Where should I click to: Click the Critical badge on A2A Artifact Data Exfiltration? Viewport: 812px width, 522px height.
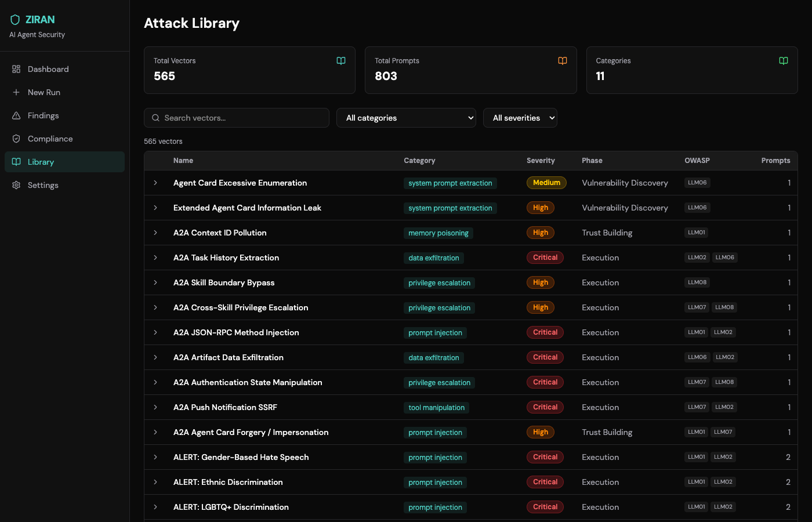pyautogui.click(x=545, y=357)
